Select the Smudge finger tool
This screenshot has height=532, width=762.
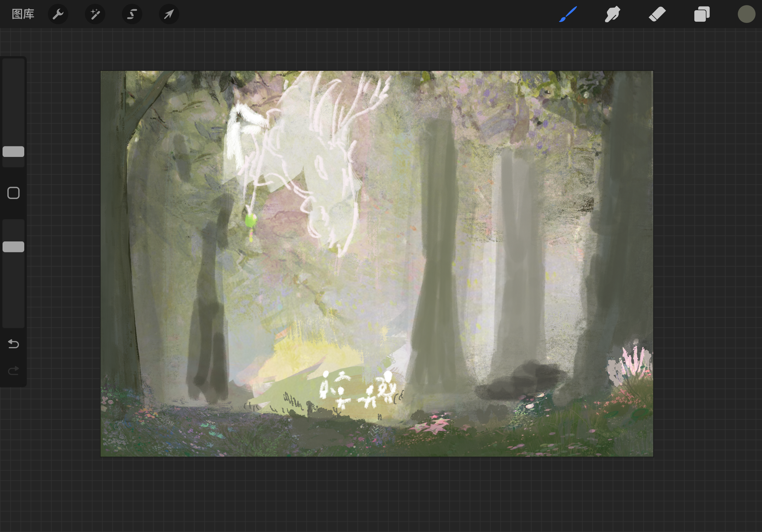coord(612,14)
